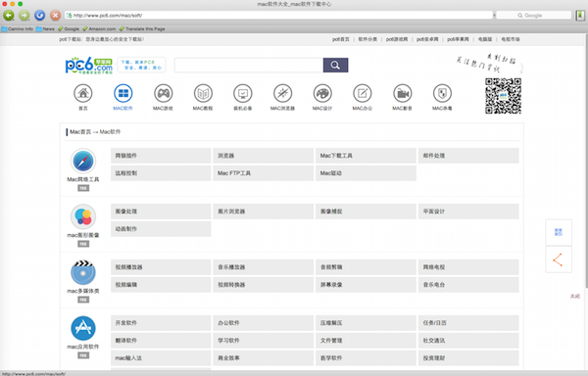
Task: Click the pc6首页 top link
Action: click(x=340, y=39)
